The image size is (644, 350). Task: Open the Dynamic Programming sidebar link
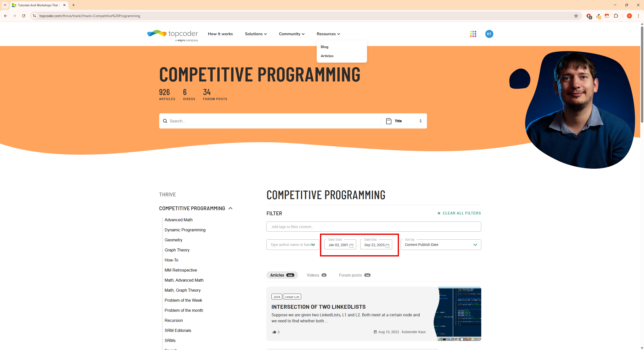point(185,230)
